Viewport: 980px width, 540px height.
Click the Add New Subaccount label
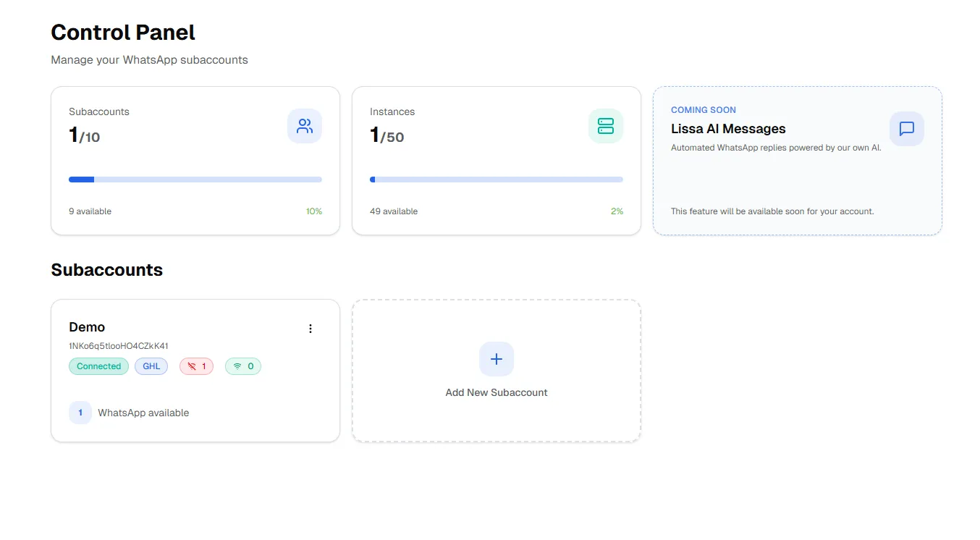coord(497,392)
